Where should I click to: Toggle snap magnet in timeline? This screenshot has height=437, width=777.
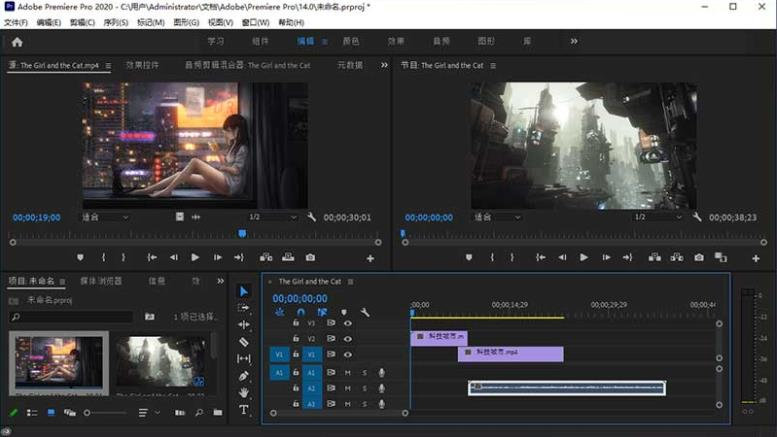[x=301, y=312]
